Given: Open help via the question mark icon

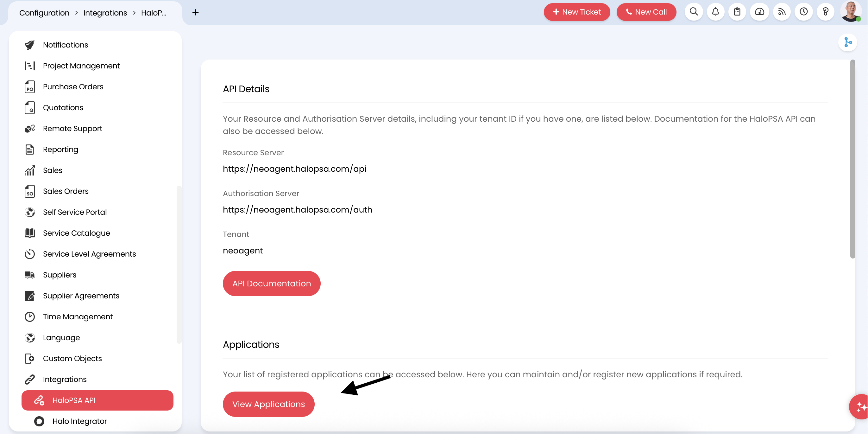Looking at the screenshot, I should pyautogui.click(x=826, y=12).
